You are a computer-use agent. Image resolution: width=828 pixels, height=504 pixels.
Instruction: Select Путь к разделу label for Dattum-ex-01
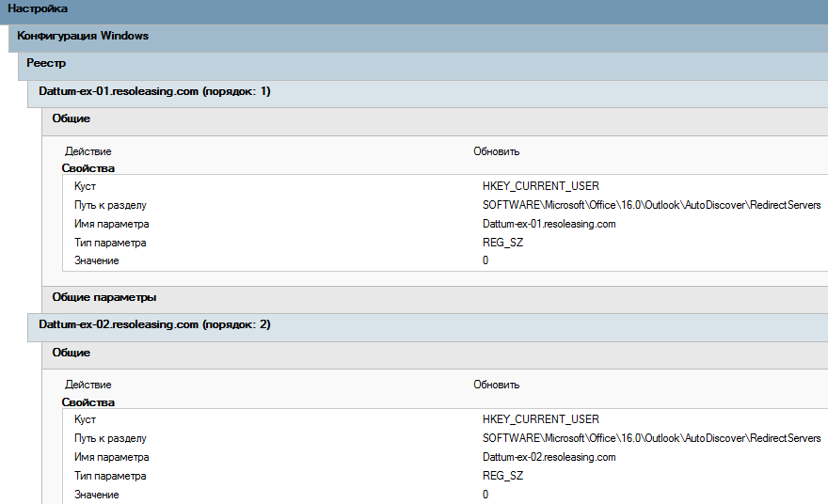110,205
